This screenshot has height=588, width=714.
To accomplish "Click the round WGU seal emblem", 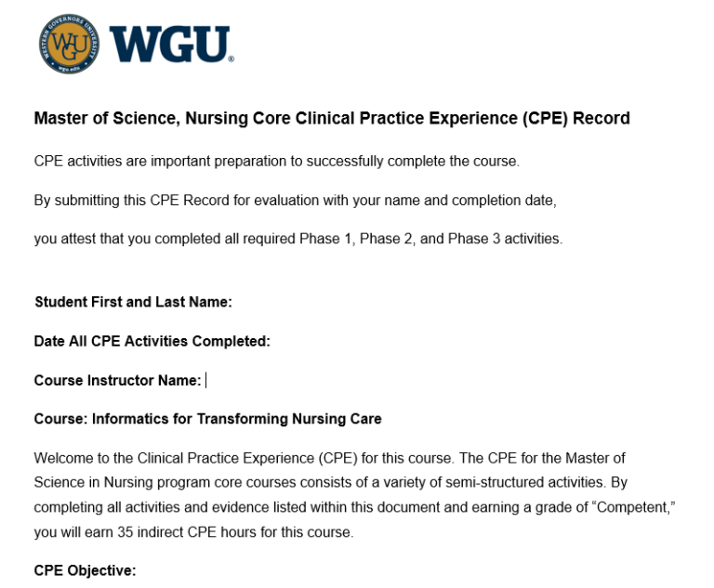I will [x=69, y=44].
